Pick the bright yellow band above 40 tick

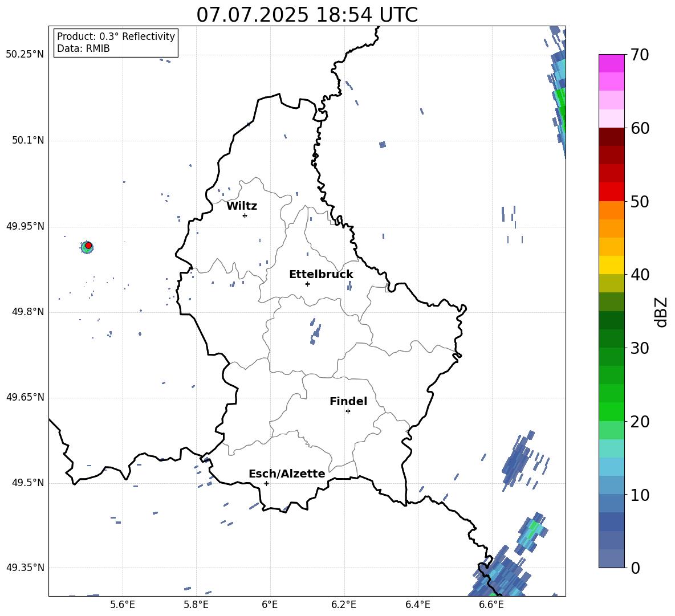(x=611, y=265)
